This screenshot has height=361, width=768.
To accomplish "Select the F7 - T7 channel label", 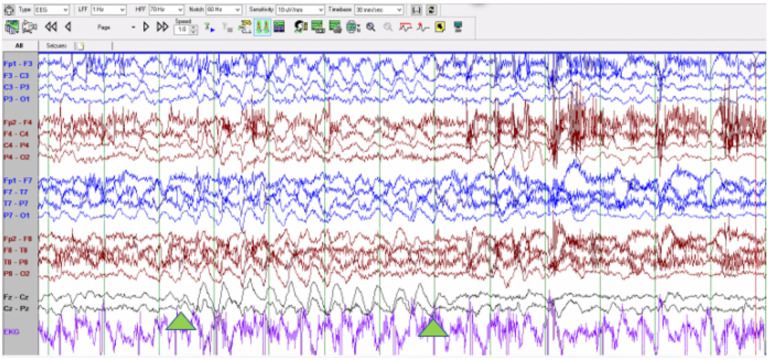I will coord(16,192).
